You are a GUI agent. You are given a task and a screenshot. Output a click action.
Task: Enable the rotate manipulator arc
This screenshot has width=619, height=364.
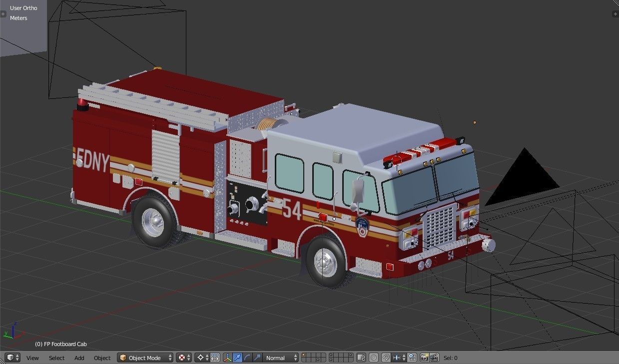point(247,358)
